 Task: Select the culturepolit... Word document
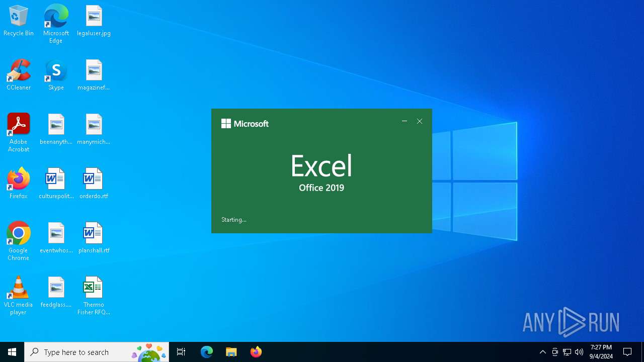pyautogui.click(x=56, y=184)
